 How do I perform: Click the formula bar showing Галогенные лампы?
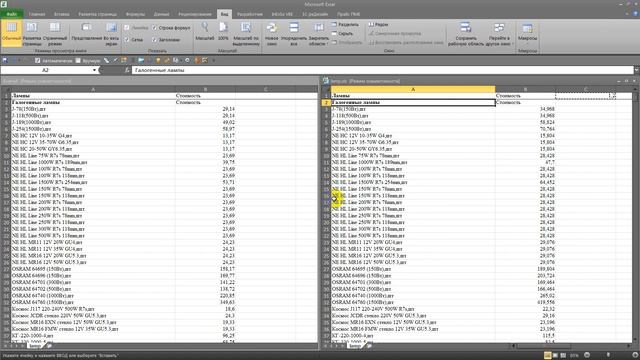point(382,70)
